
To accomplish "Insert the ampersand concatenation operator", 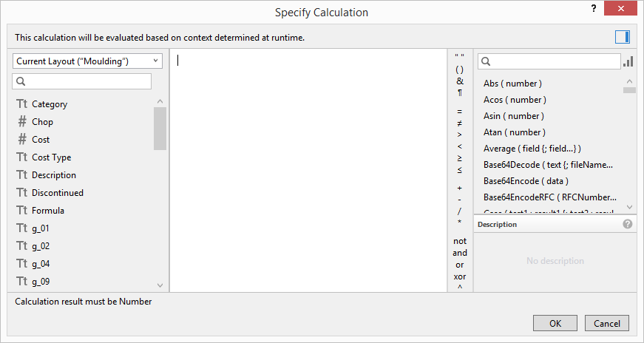I will (x=459, y=81).
